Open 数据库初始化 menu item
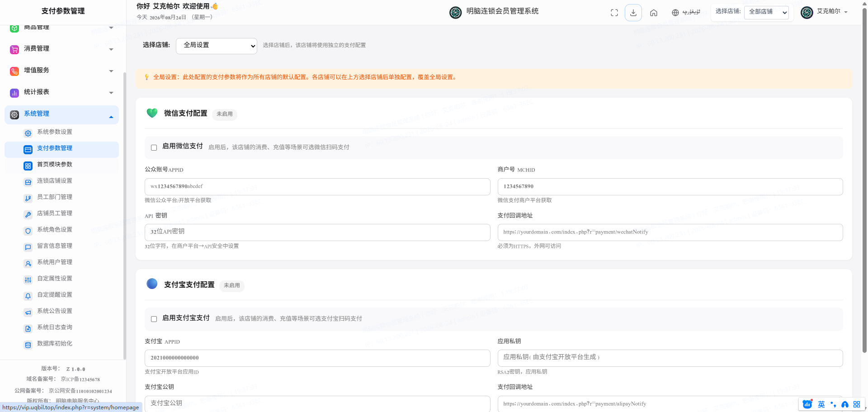Image resolution: width=868 pixels, height=412 pixels. click(61, 344)
